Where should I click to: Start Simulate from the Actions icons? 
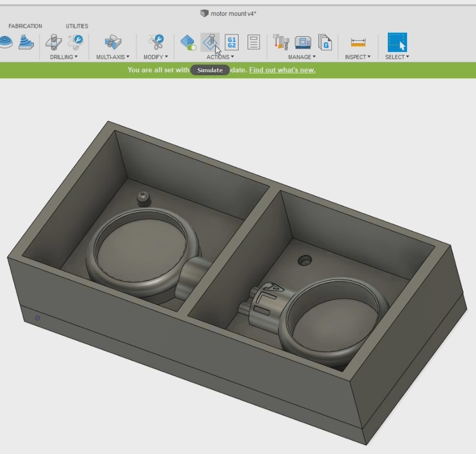[x=210, y=42]
